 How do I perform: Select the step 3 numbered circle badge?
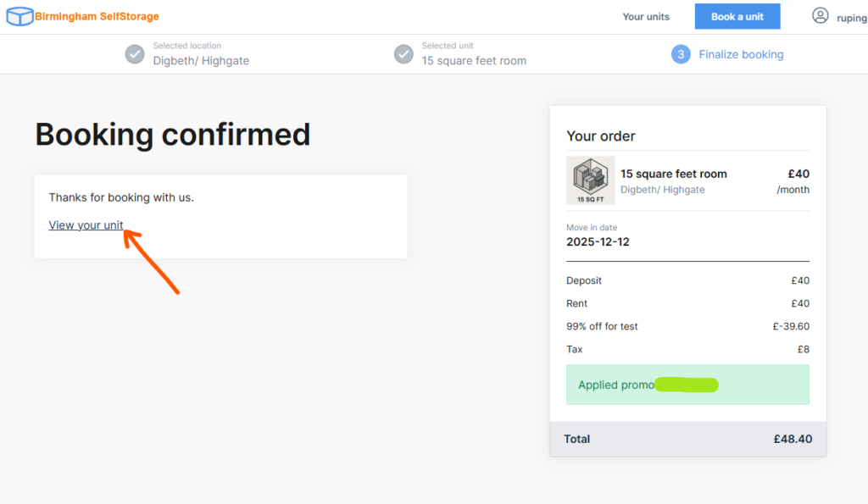(680, 53)
